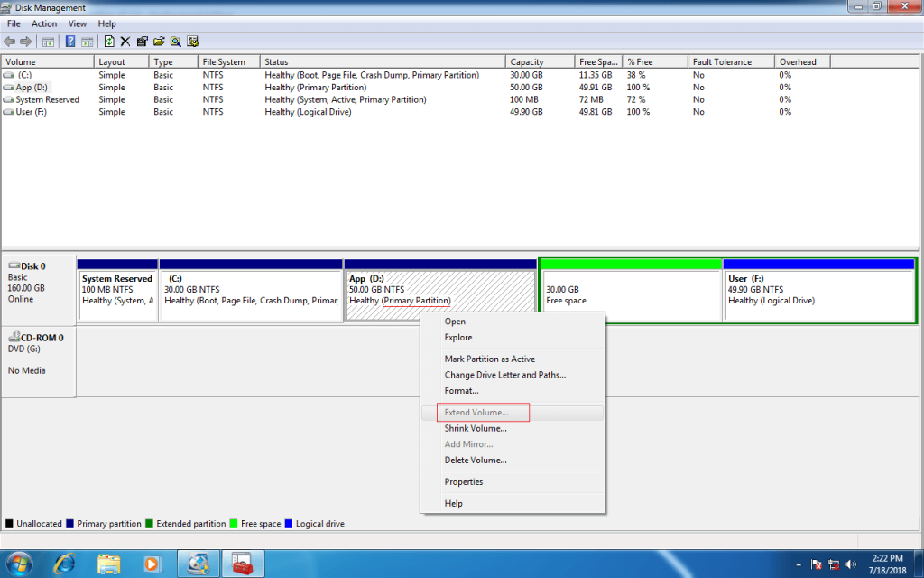Open Properties from the toolbar icon
924x578 pixels.
coord(143,41)
